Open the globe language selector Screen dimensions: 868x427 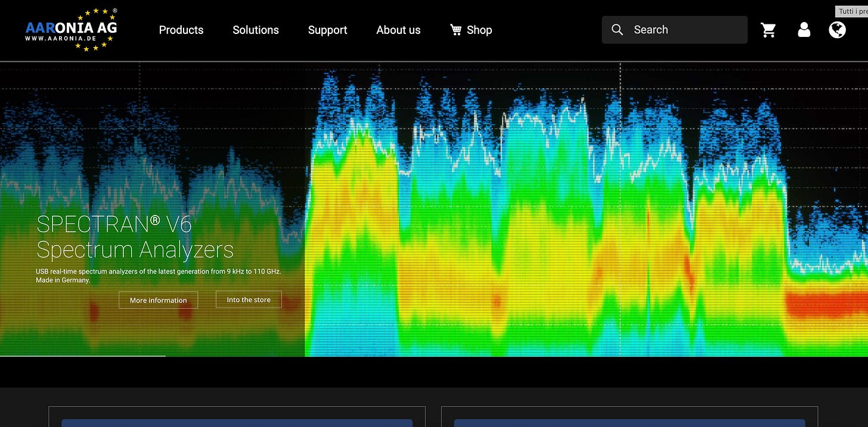(838, 30)
